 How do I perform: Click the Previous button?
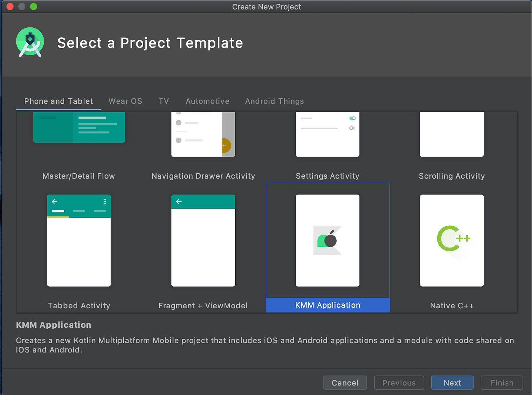coord(399,382)
